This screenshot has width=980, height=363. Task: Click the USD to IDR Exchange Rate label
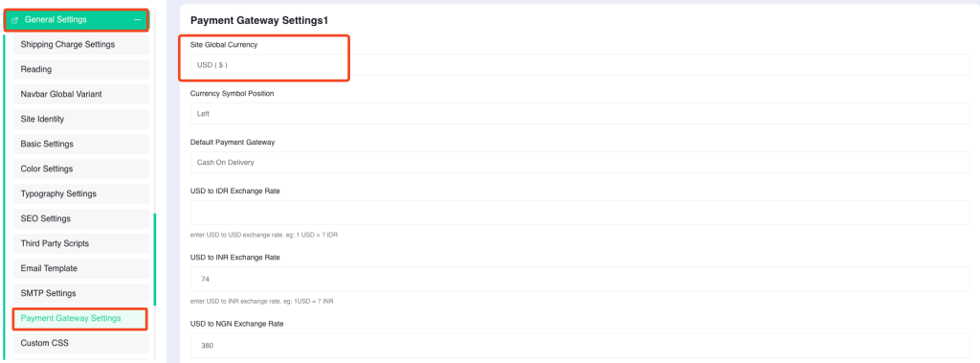tap(235, 191)
